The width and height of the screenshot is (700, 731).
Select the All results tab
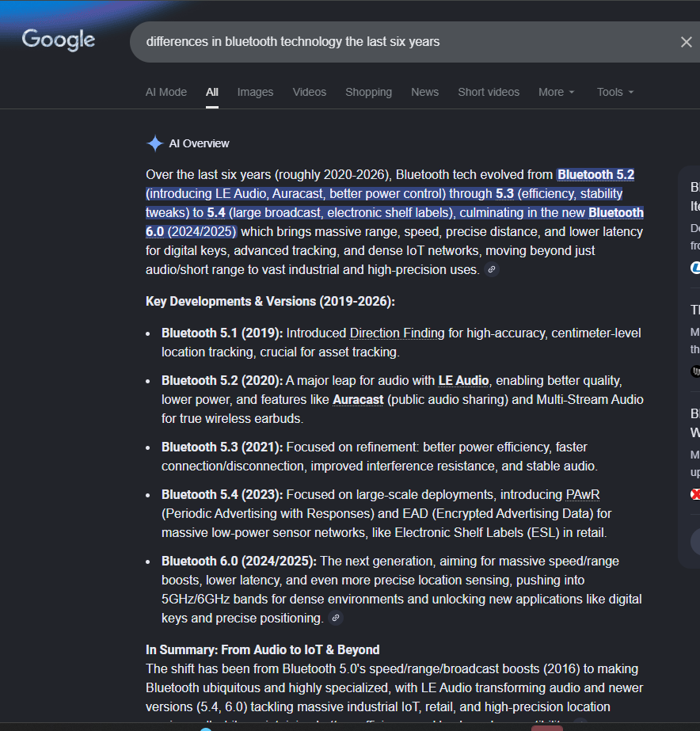click(x=212, y=92)
